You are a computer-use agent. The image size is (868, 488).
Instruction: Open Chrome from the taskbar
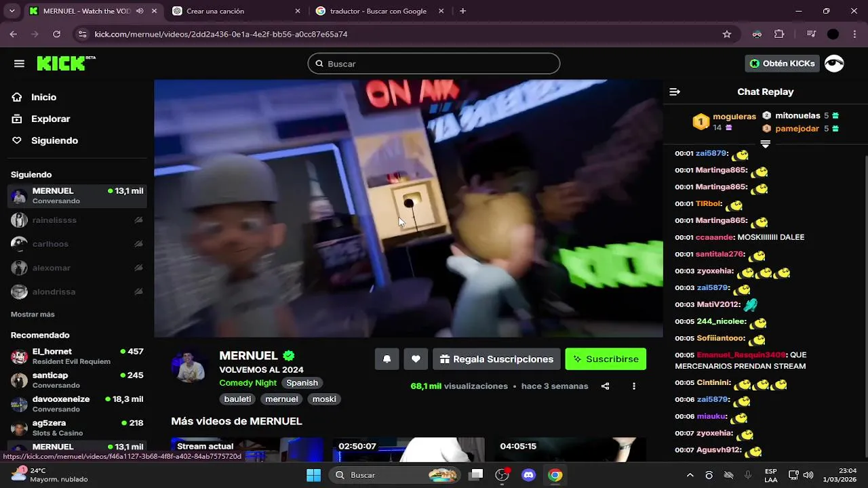555,474
